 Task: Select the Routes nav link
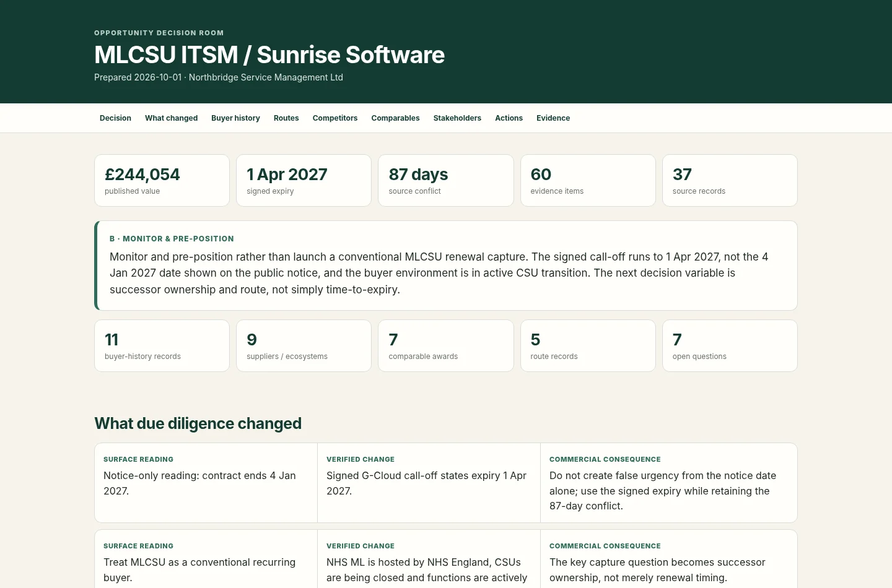286,118
